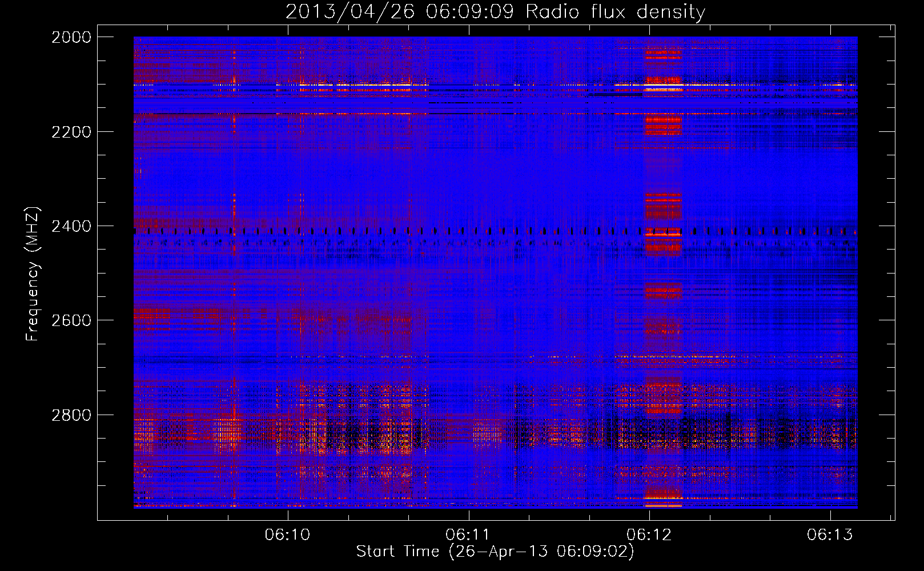Image resolution: width=924 pixels, height=571 pixels.
Task: Click the time tick label "06:11"
Action: (x=468, y=534)
